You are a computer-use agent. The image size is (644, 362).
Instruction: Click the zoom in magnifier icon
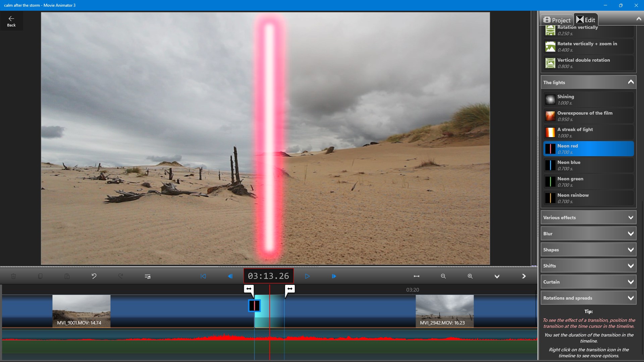pyautogui.click(x=470, y=276)
